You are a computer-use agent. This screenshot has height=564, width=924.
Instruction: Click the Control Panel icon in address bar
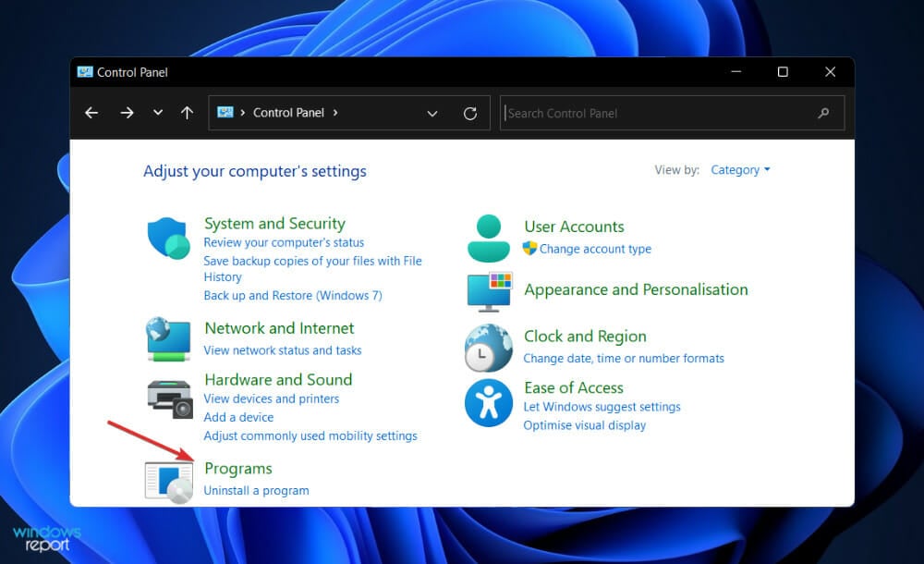pyautogui.click(x=225, y=112)
